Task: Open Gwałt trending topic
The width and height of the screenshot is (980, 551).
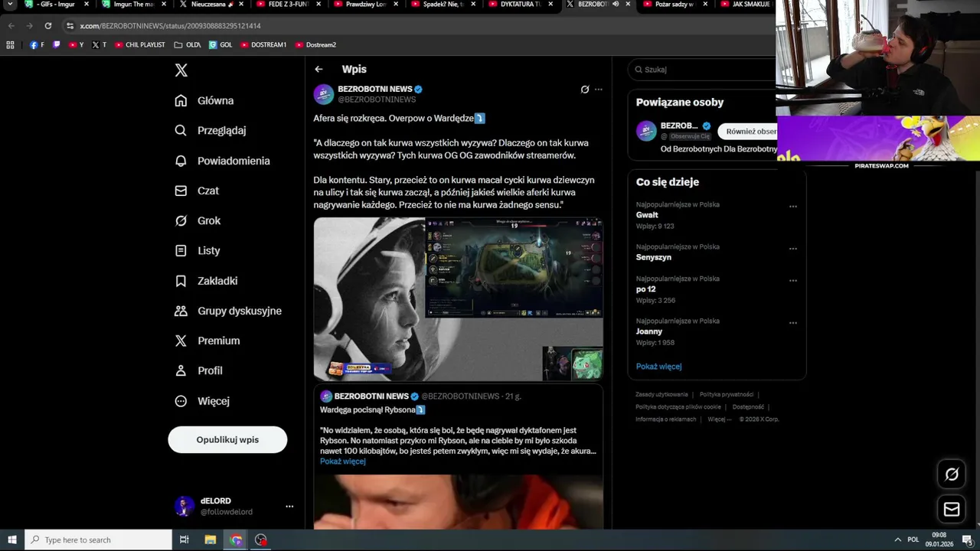Action: point(647,215)
